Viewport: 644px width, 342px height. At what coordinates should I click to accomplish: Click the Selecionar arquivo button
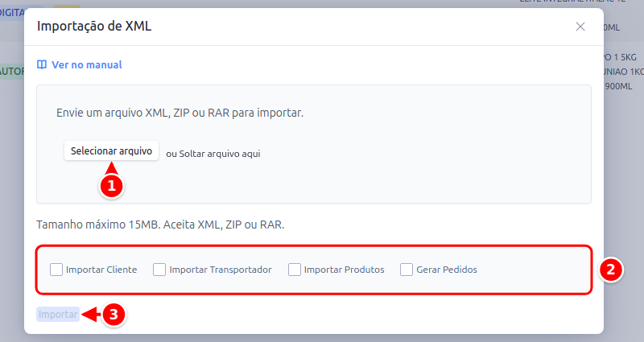111,150
